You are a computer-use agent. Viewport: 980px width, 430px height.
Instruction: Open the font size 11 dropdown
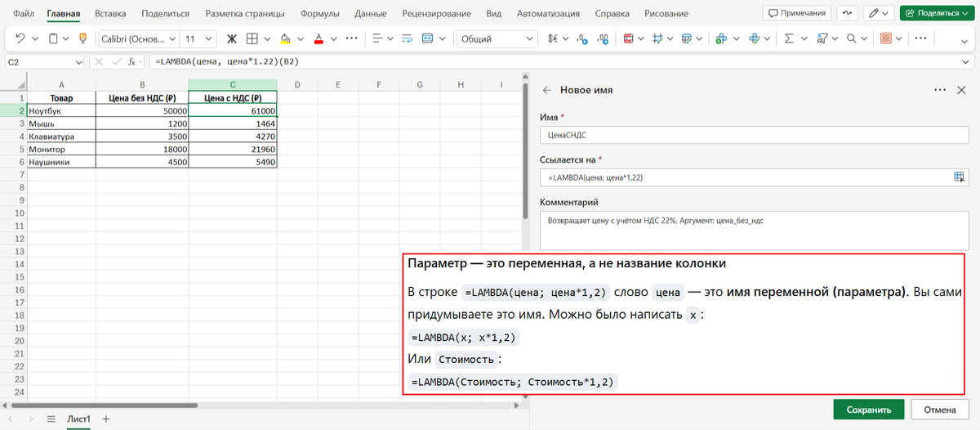[x=209, y=38]
